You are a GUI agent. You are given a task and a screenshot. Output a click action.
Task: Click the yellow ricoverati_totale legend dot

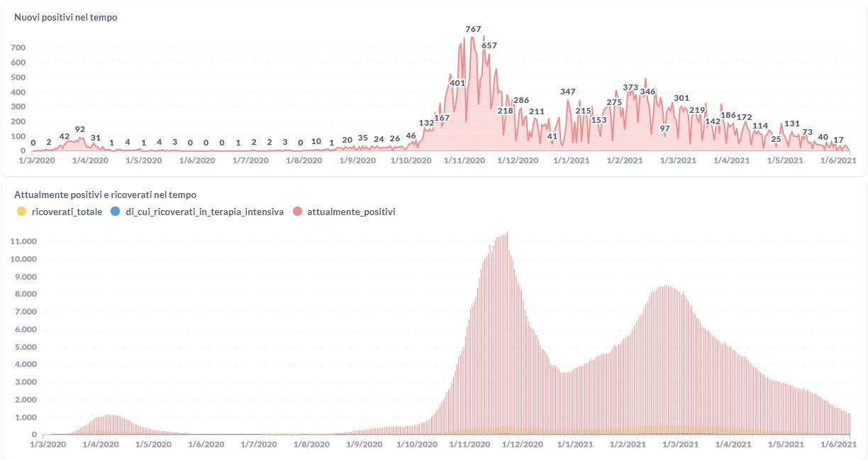click(x=22, y=212)
